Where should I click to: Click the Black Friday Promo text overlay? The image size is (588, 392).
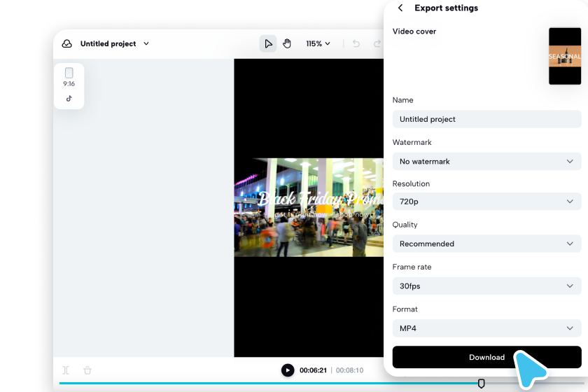321,199
